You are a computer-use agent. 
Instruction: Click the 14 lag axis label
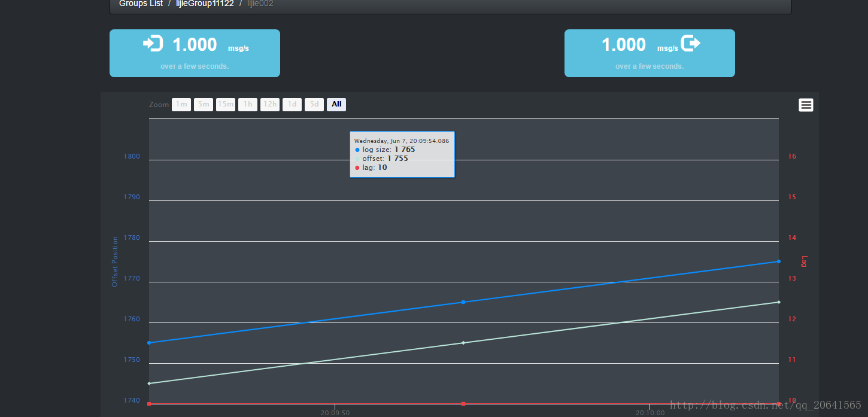click(793, 238)
